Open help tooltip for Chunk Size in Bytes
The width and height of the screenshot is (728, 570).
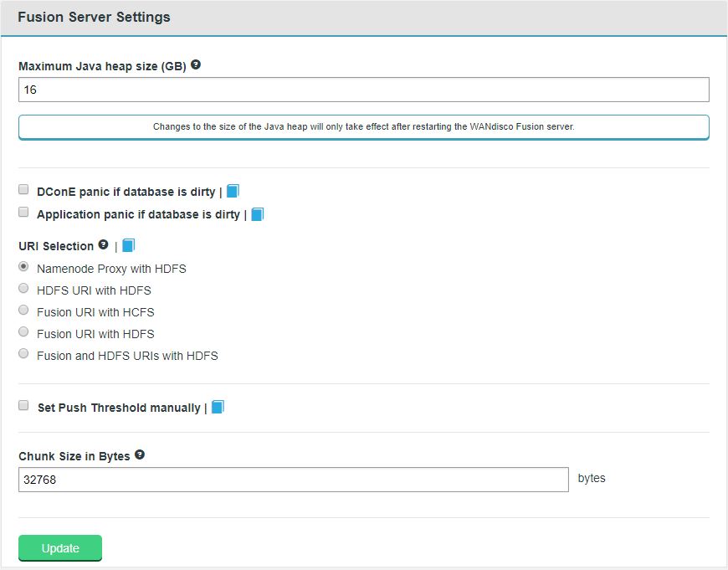137,455
